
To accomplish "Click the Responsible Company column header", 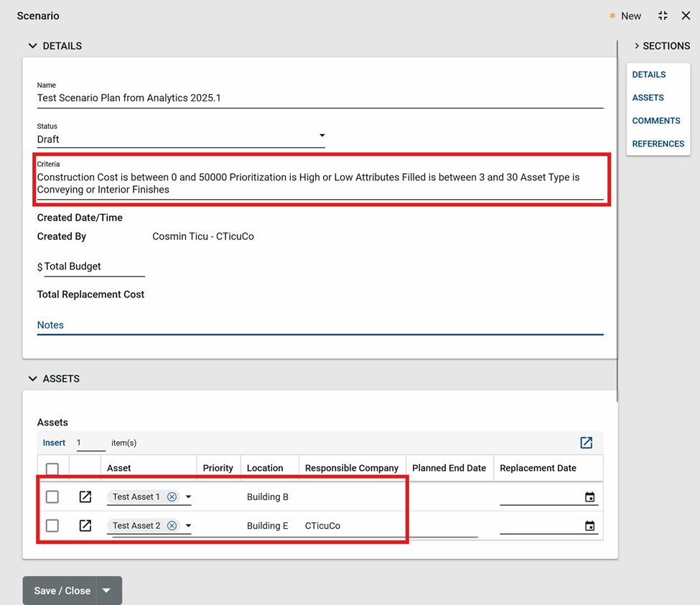I will tap(352, 468).
